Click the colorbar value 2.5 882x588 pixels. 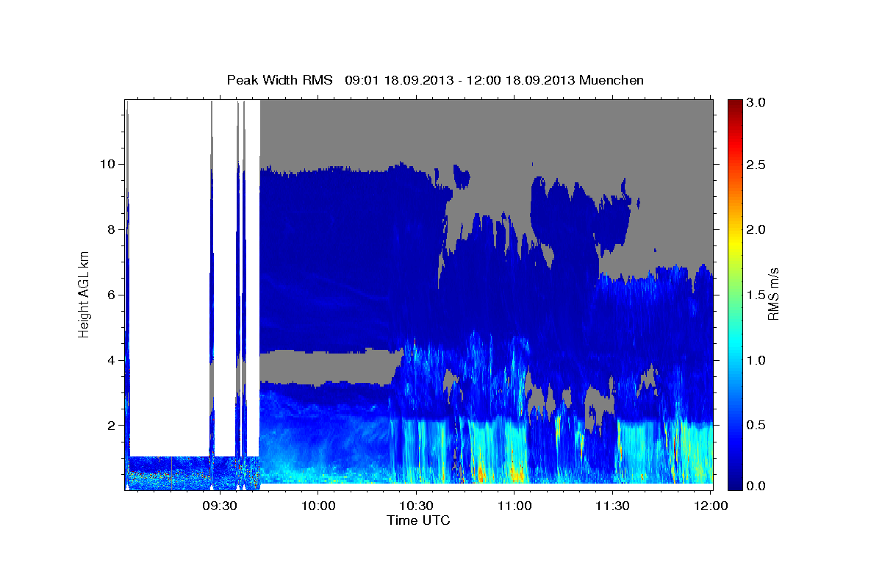tap(758, 165)
